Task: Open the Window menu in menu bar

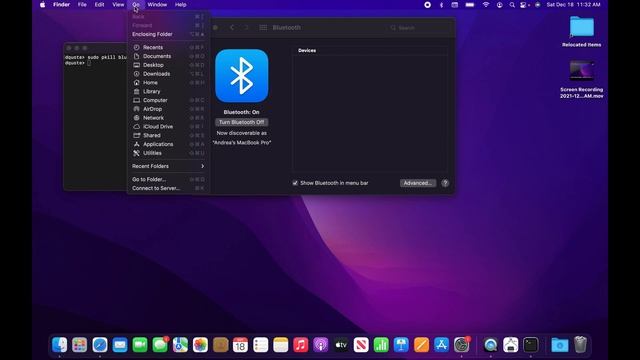Action: tap(157, 5)
